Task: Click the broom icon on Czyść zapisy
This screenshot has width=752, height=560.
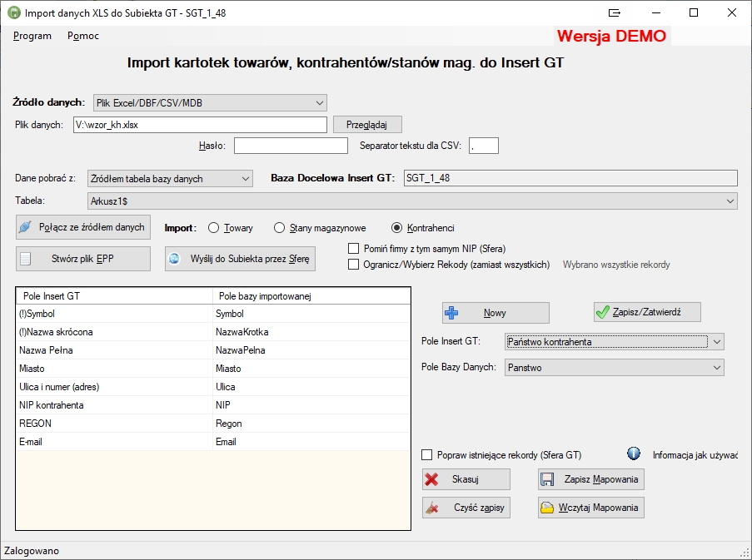Action: pyautogui.click(x=431, y=508)
